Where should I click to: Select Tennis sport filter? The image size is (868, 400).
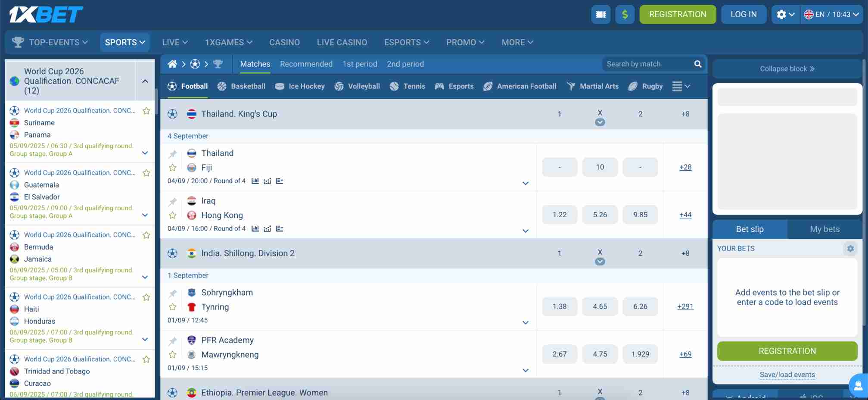tap(407, 86)
